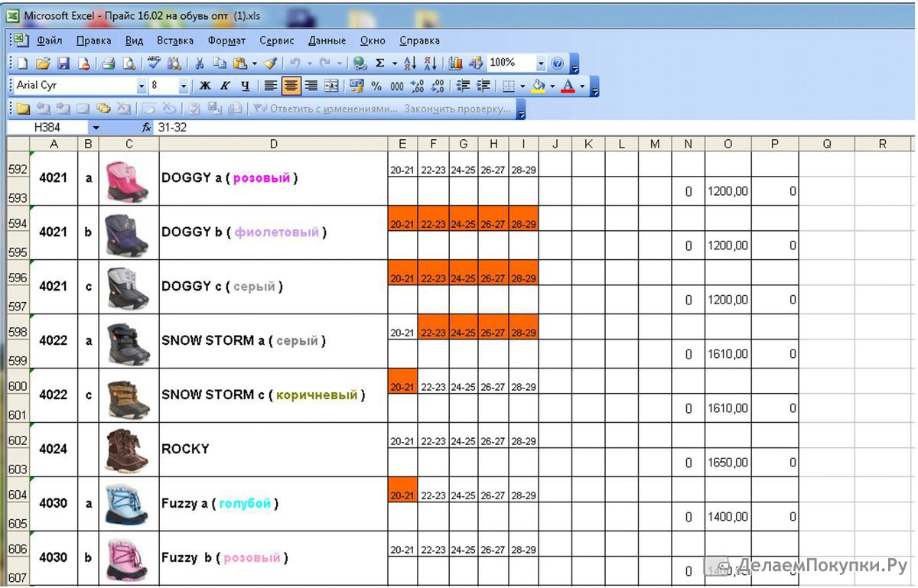Screen dimensions: 918x588
Task: Open the Borders style dropdown arrow
Action: (x=522, y=86)
